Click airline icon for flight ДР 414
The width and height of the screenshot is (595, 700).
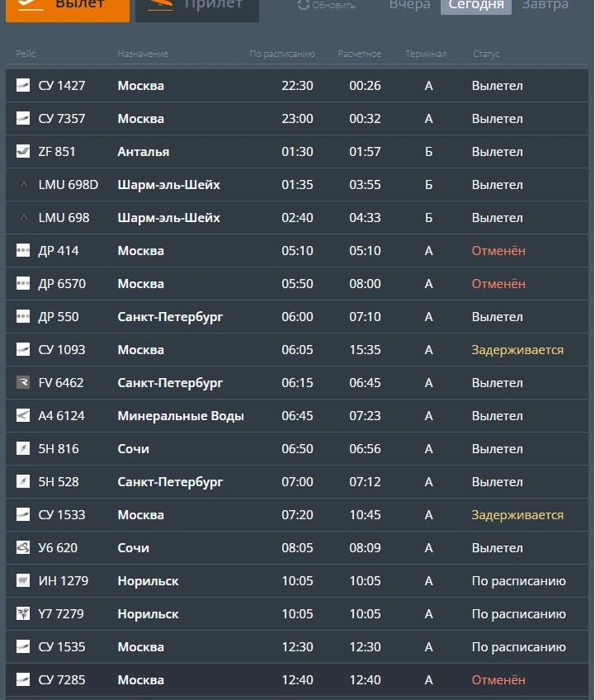23,250
